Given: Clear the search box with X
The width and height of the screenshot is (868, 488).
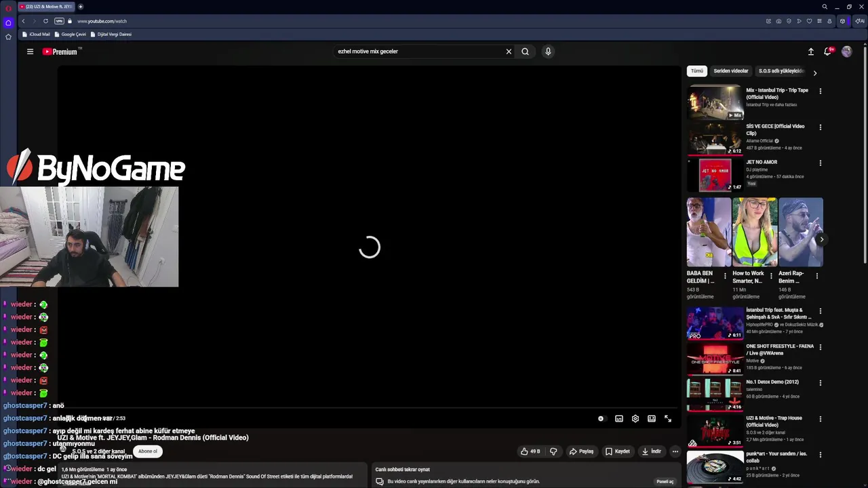Looking at the screenshot, I should [x=509, y=52].
